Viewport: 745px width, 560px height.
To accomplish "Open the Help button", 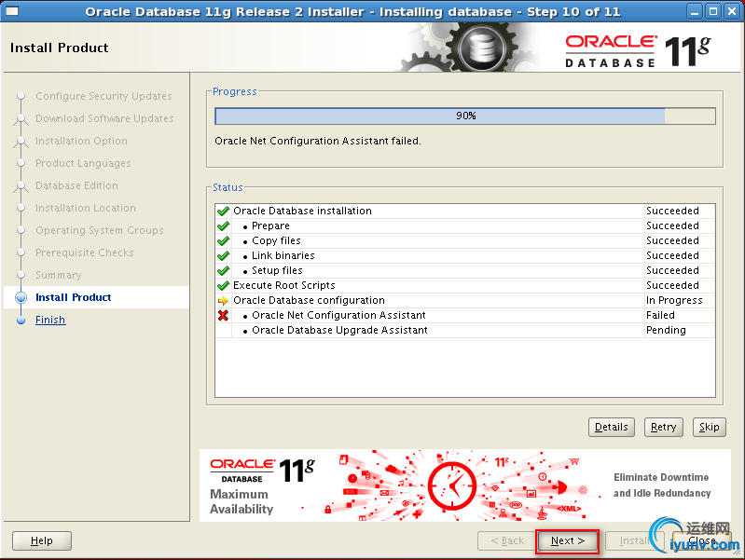I will (42, 540).
